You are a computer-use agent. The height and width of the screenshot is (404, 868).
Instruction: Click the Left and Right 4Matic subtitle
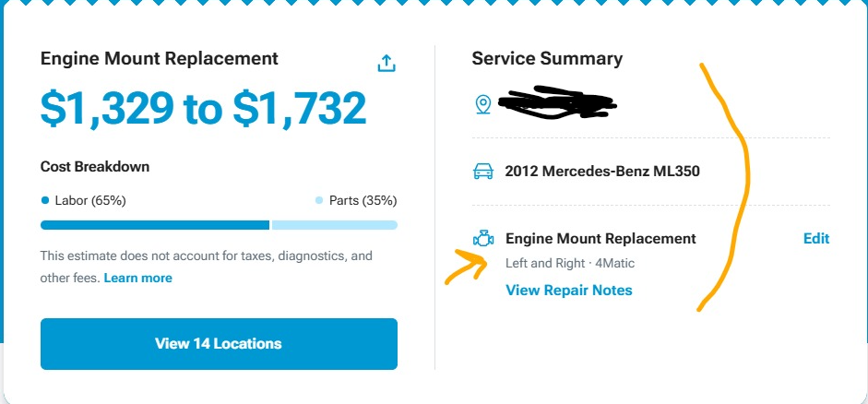tap(569, 264)
